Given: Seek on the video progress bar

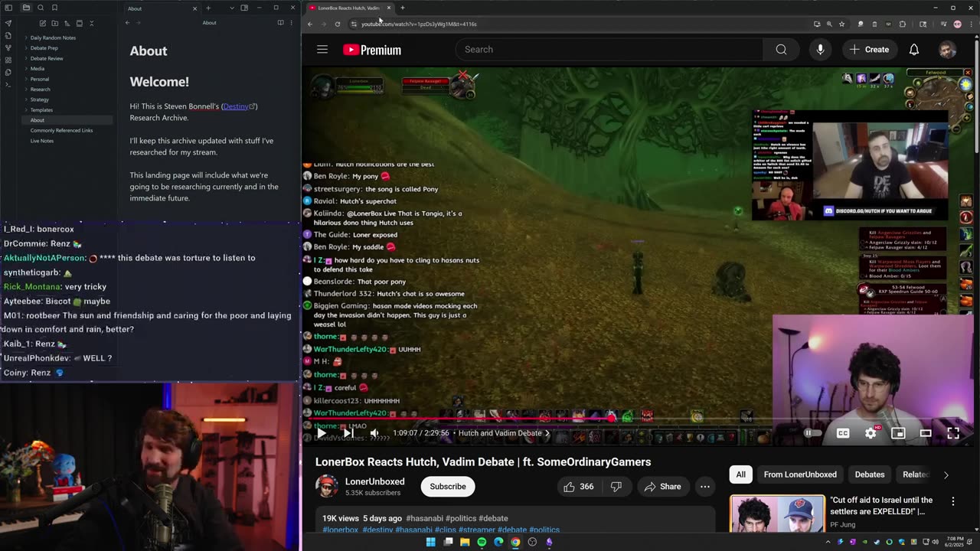Looking at the screenshot, I should pyautogui.click(x=639, y=419).
